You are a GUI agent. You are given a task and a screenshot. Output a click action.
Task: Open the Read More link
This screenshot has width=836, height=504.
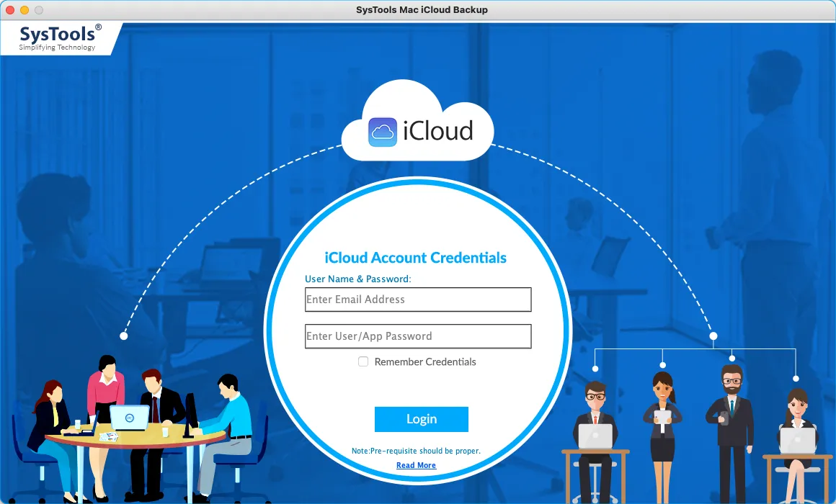point(416,465)
